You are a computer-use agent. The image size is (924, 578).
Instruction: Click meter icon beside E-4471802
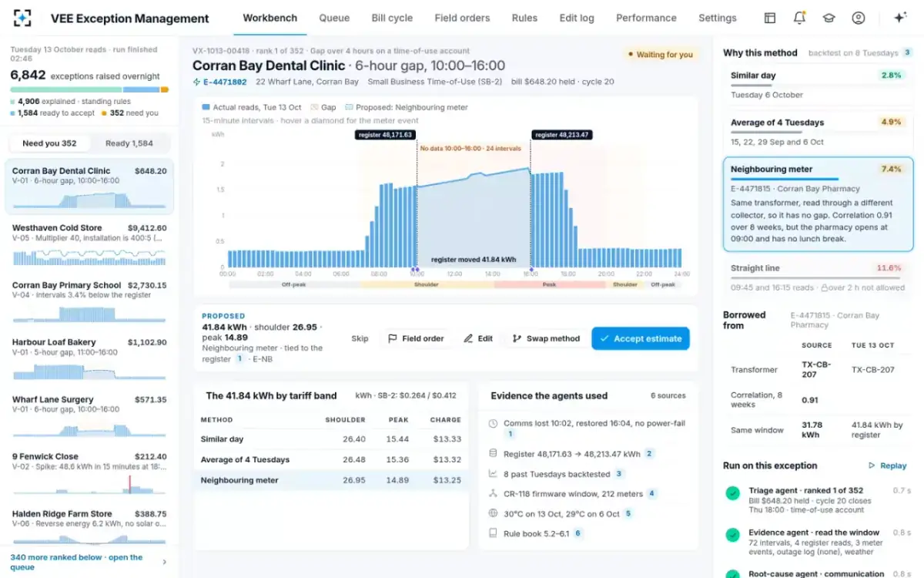pos(196,82)
